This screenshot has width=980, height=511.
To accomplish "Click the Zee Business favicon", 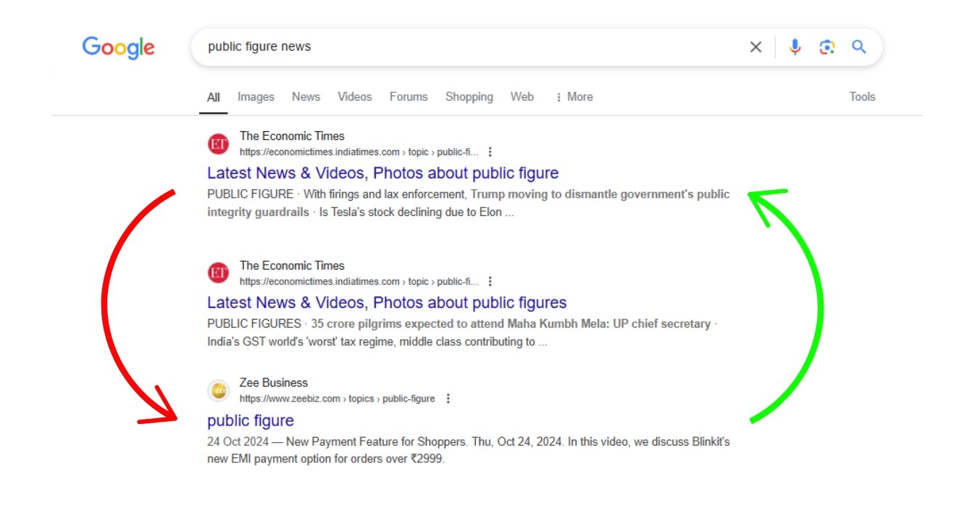I will [218, 391].
